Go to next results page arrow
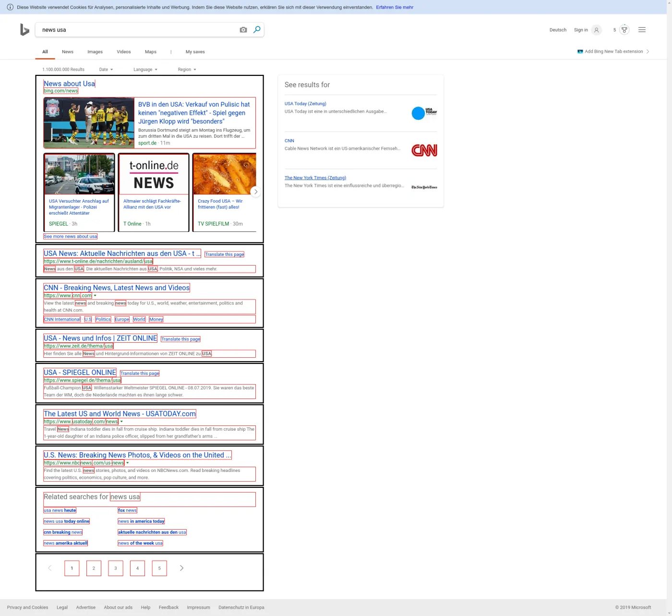672x616 pixels. [181, 568]
